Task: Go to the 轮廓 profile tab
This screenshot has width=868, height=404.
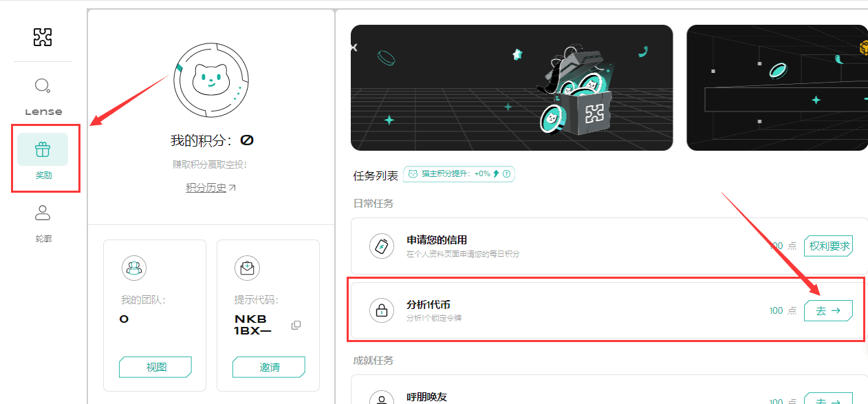Action: (x=43, y=222)
